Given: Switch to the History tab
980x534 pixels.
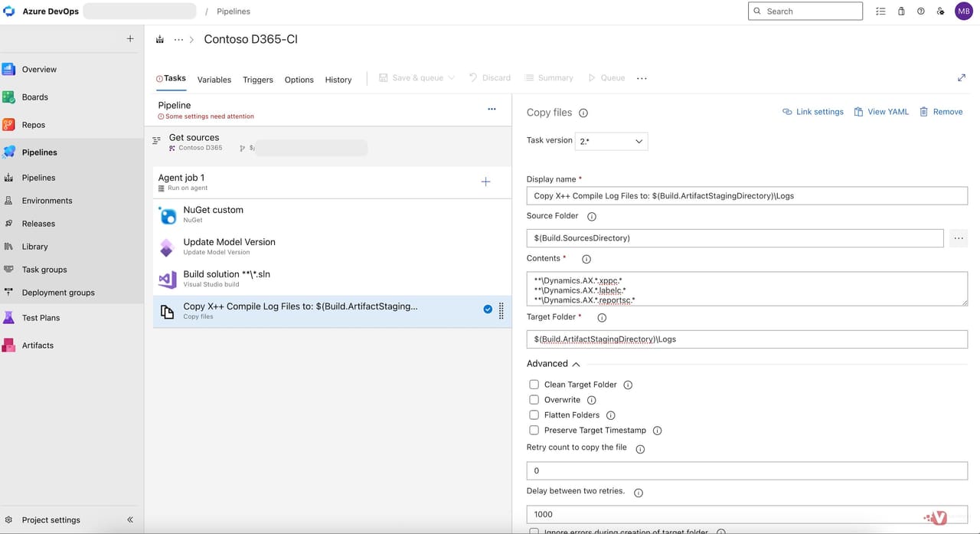Looking at the screenshot, I should (338, 80).
